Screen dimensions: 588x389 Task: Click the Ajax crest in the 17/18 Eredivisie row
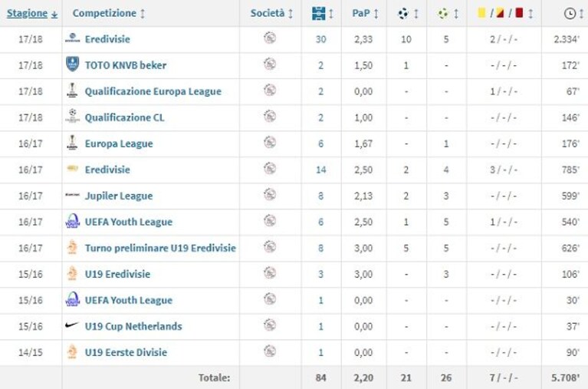[x=270, y=38]
